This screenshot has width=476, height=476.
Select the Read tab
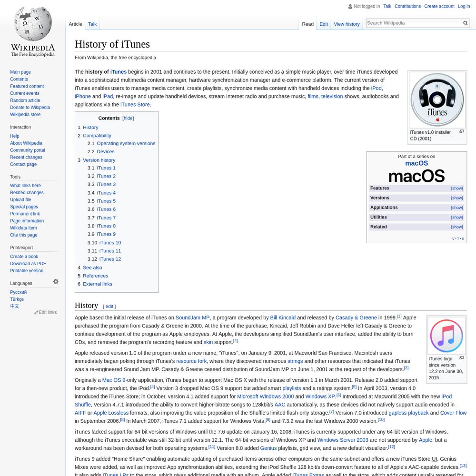[307, 24]
